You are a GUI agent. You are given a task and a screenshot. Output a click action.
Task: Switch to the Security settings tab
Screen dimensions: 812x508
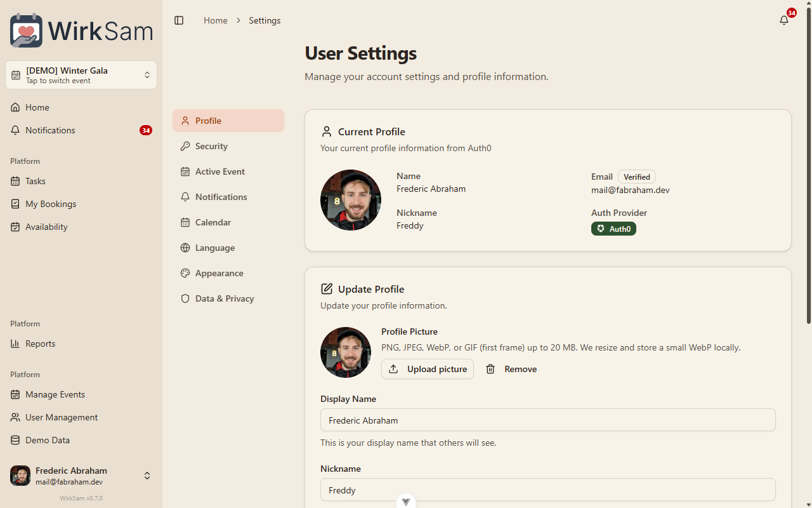tap(228, 146)
